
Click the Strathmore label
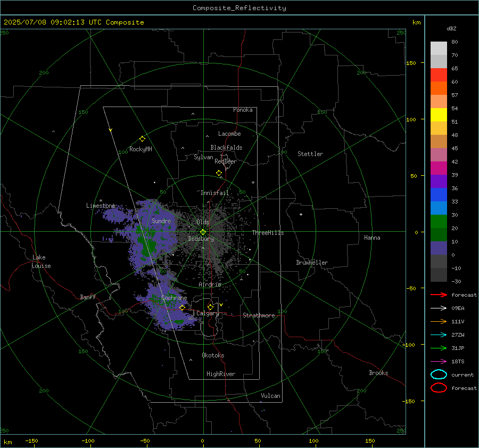(259, 315)
